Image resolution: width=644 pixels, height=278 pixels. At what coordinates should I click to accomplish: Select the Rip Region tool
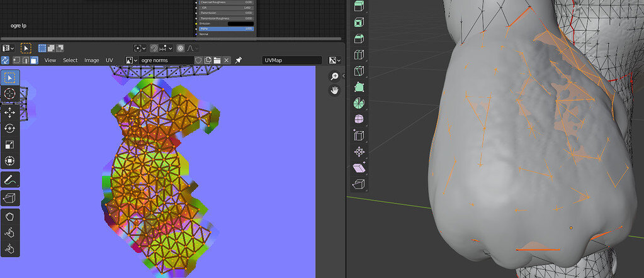coord(10,198)
